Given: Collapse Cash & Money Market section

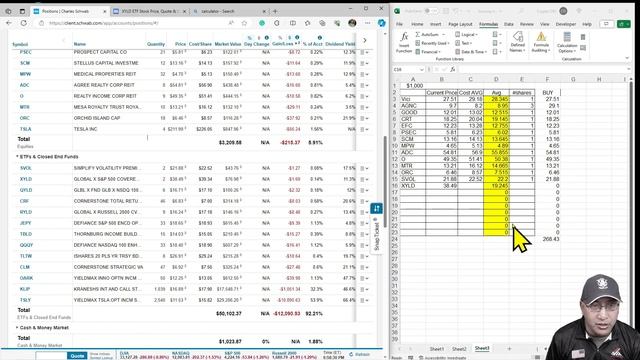Looking at the screenshot, I should coord(17,328).
